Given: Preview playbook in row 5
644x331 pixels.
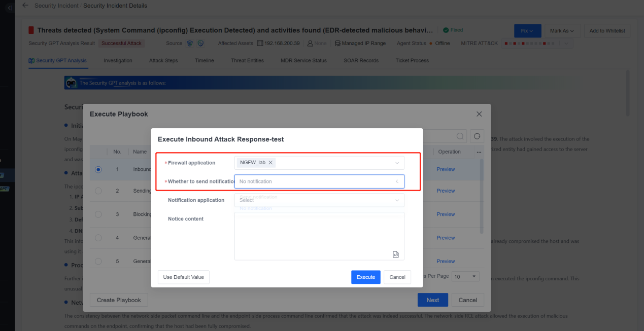Looking at the screenshot, I should [x=446, y=261].
